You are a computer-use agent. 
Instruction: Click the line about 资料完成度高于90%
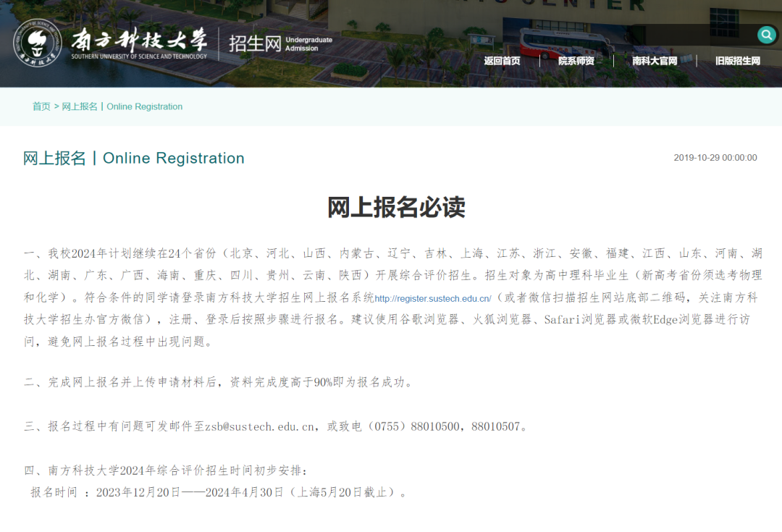219,382
